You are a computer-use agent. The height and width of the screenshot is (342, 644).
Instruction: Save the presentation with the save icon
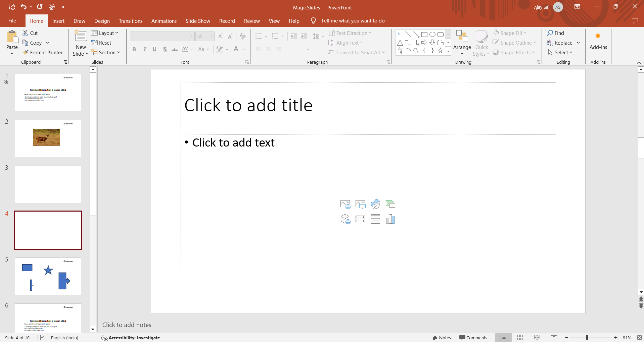click(12, 7)
